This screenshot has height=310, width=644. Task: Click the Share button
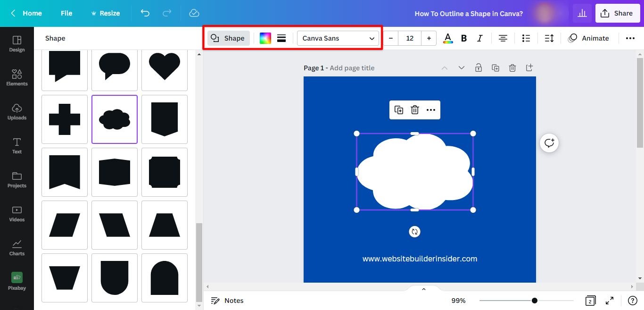click(617, 13)
